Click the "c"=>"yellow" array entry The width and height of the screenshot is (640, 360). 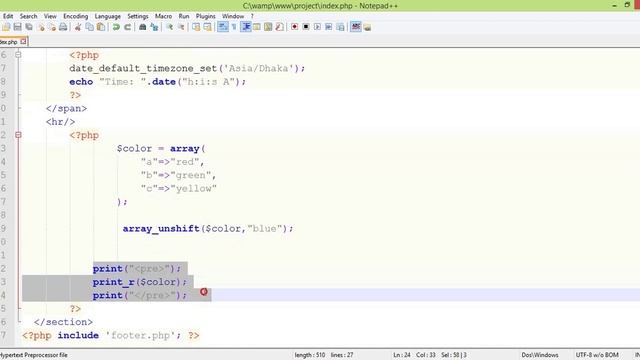pyautogui.click(x=178, y=188)
